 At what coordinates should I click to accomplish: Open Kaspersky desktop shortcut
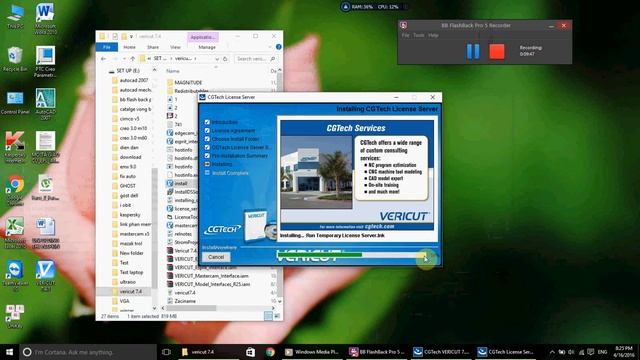pos(15,147)
